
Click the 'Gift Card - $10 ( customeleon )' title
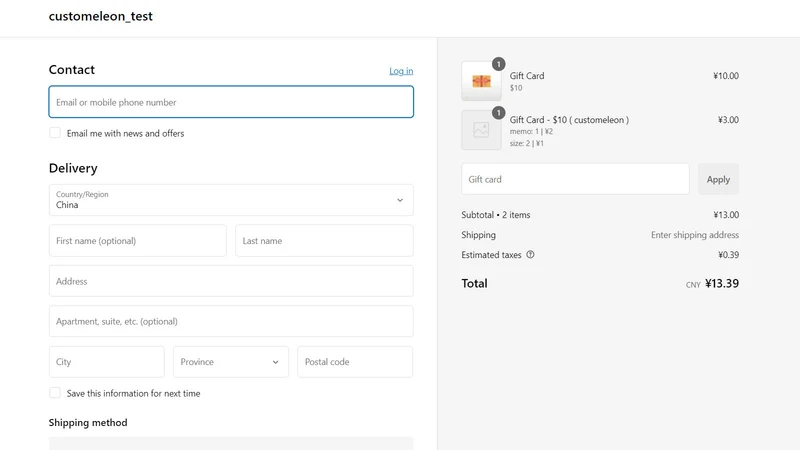point(569,120)
